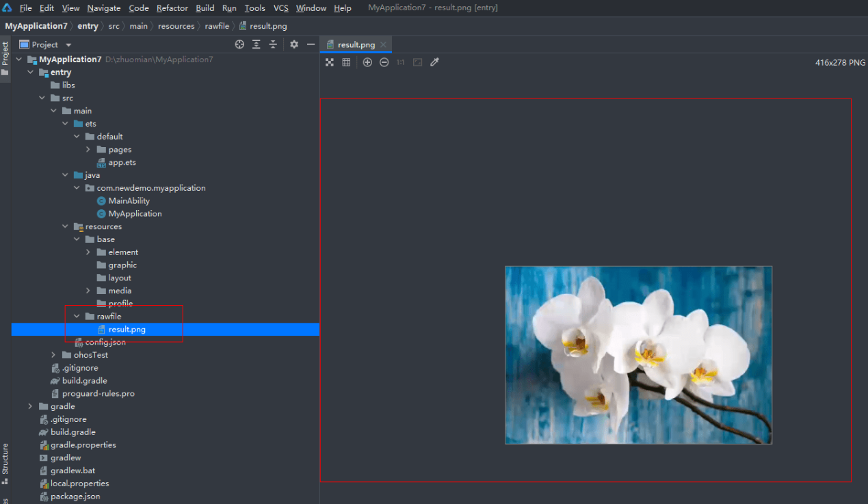Locate opened file using Select Opened File icon
The width and height of the screenshot is (868, 504).
(239, 44)
